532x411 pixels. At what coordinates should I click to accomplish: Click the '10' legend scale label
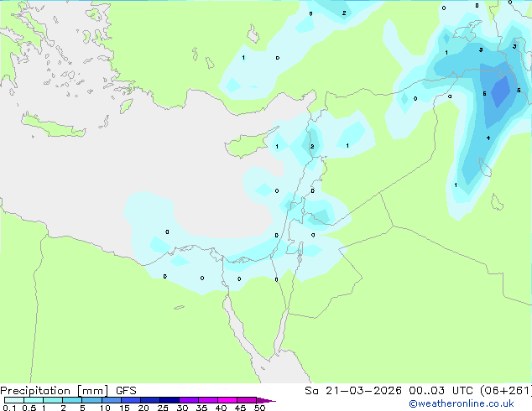(105, 408)
